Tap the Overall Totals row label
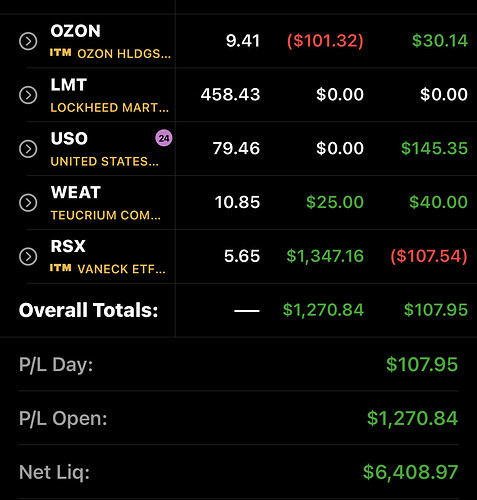The image size is (477, 500). point(88,310)
